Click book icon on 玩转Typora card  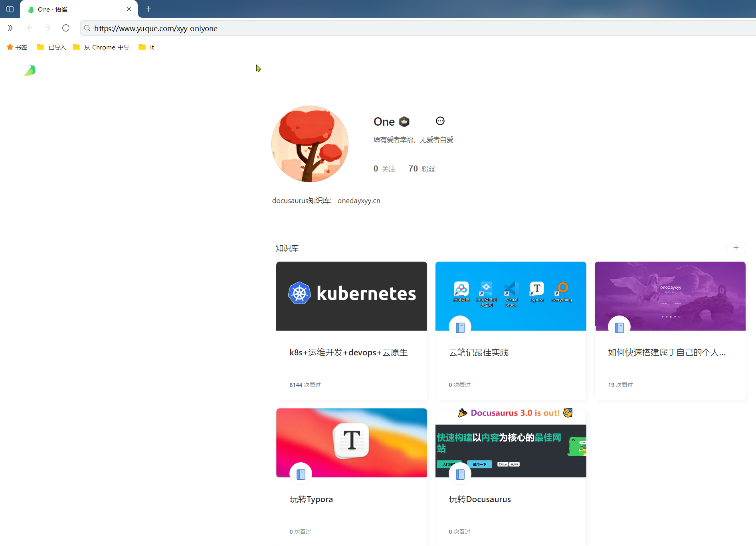tap(301, 474)
